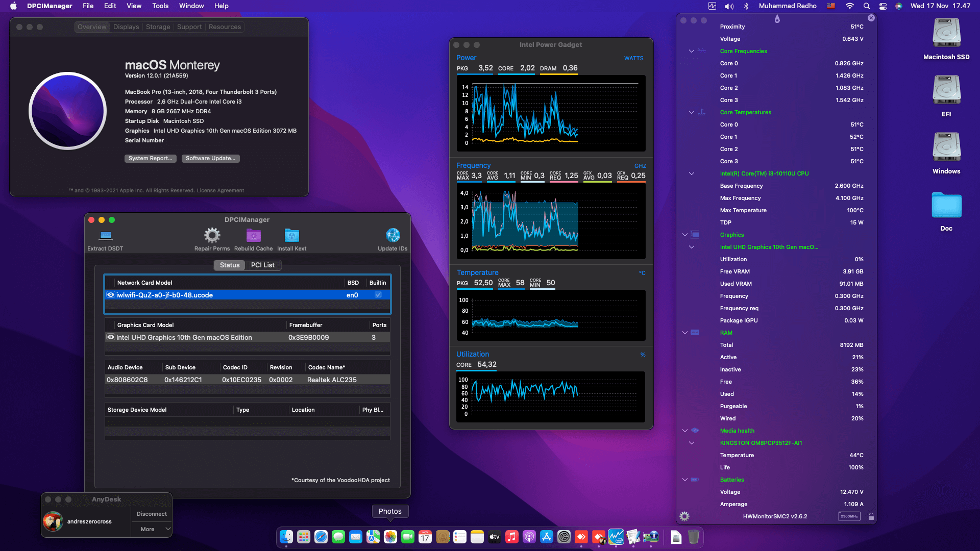
Task: Click Intel Power Gadget dock icon
Action: click(x=616, y=537)
